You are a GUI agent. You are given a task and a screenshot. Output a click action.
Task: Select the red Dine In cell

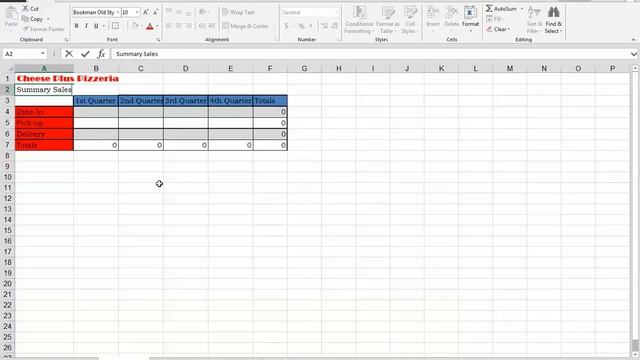click(x=44, y=111)
